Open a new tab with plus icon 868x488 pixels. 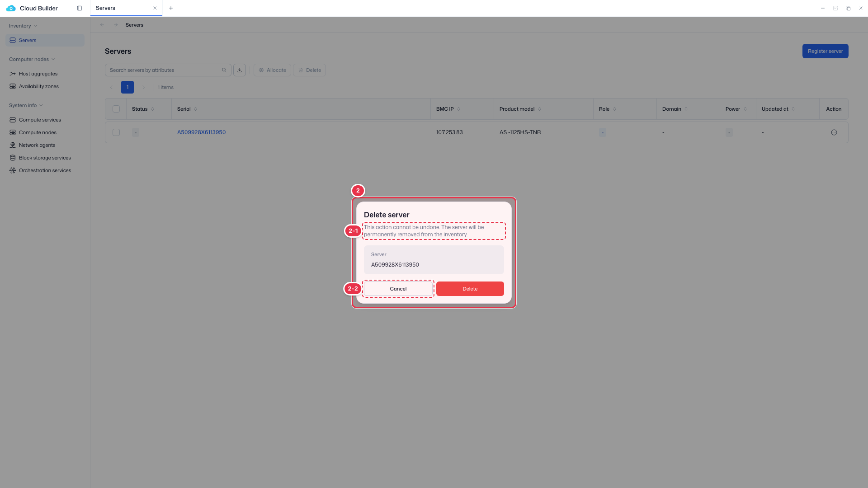171,8
